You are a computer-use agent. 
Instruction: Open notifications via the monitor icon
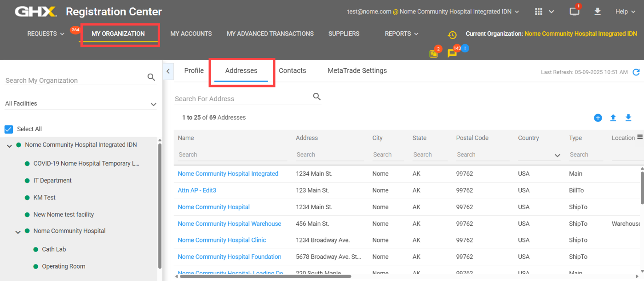(x=574, y=11)
